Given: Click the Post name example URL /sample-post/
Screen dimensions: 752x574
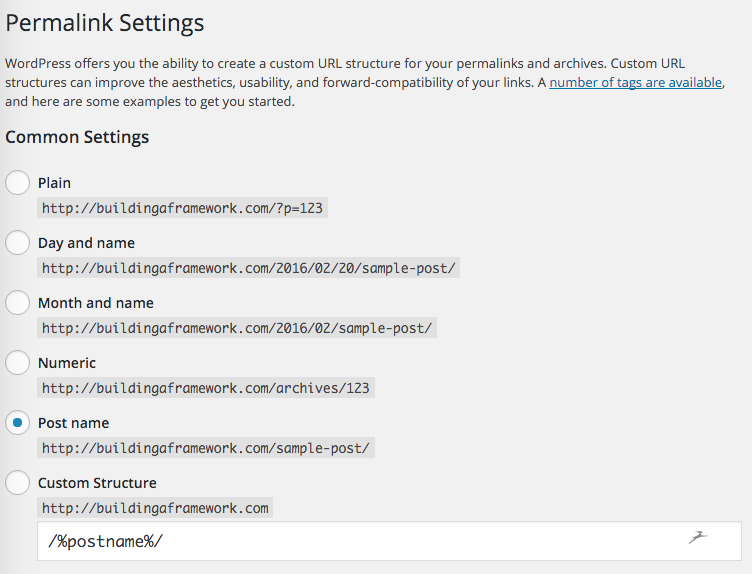Looking at the screenshot, I should pyautogui.click(x=206, y=447).
